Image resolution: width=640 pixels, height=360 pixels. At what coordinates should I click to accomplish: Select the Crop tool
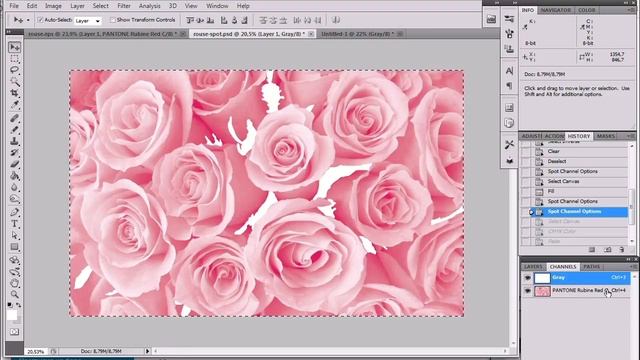point(15,93)
